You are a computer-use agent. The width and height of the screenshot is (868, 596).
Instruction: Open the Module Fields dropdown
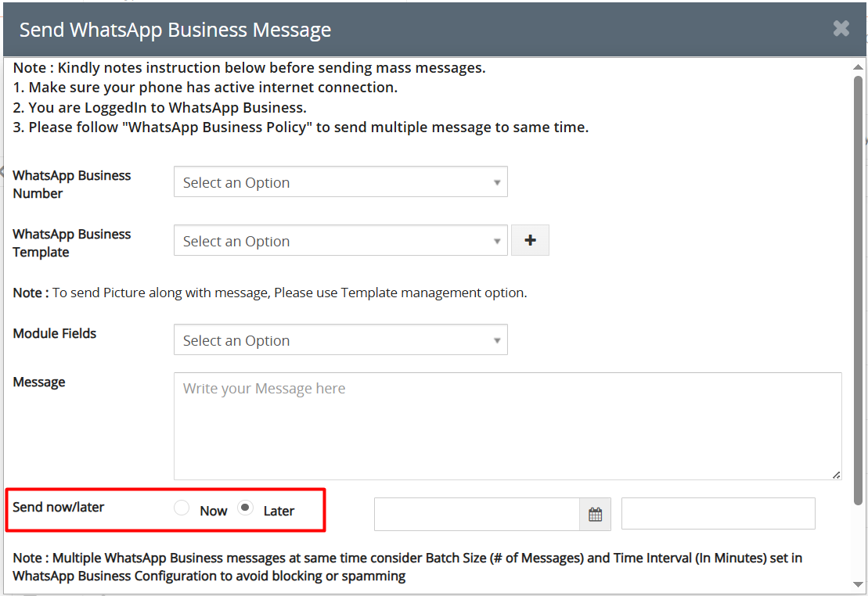[x=340, y=339]
